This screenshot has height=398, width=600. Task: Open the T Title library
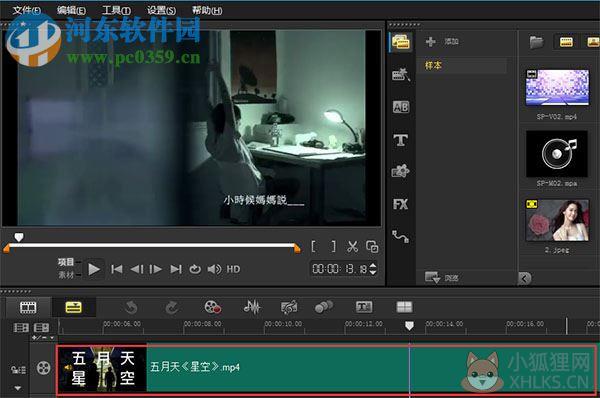401,140
